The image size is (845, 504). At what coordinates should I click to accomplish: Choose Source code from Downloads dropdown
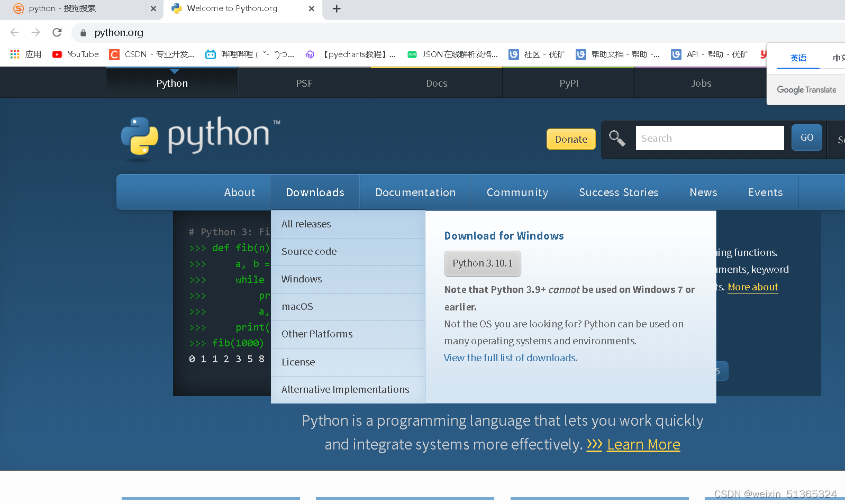click(x=348, y=252)
